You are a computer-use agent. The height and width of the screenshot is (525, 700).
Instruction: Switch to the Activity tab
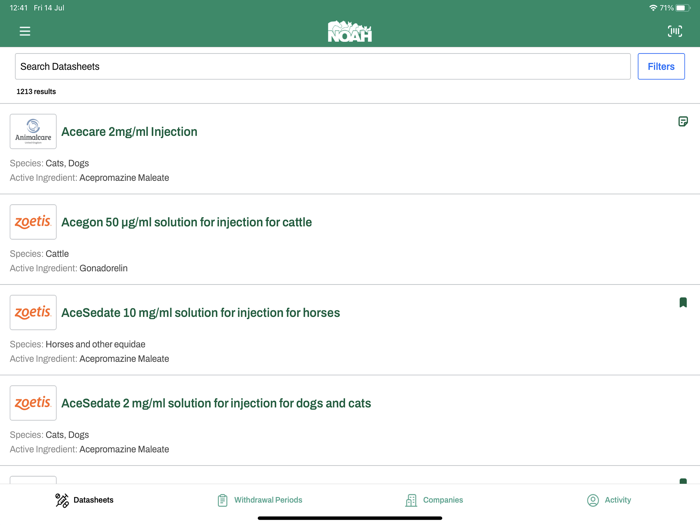tap(609, 500)
